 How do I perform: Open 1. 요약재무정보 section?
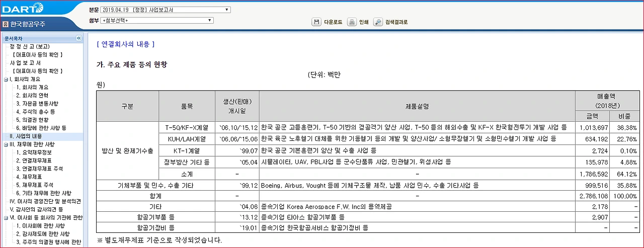pyautogui.click(x=34, y=152)
